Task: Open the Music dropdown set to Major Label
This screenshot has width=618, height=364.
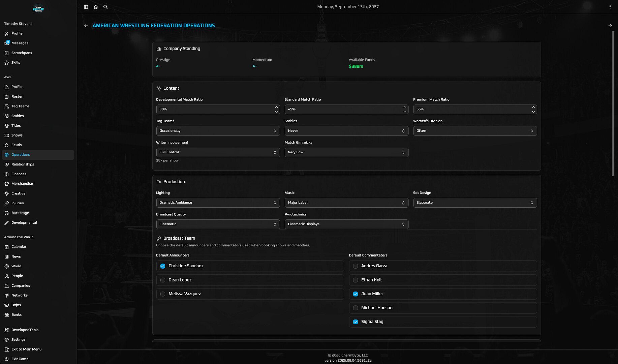Action: coord(346,203)
